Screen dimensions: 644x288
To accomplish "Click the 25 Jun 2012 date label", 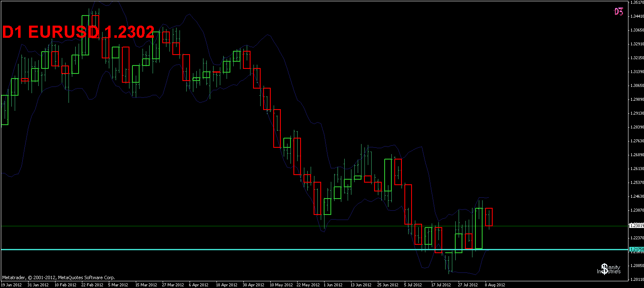I will coord(388,285).
